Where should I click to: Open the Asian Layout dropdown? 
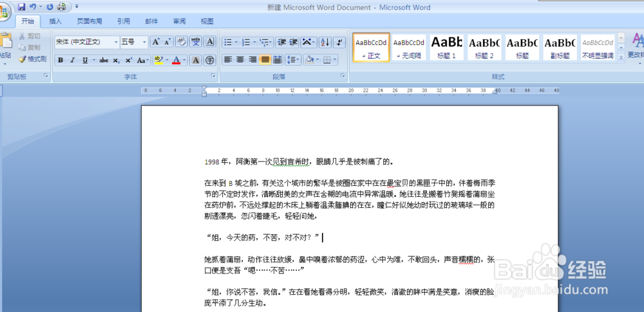[308, 42]
